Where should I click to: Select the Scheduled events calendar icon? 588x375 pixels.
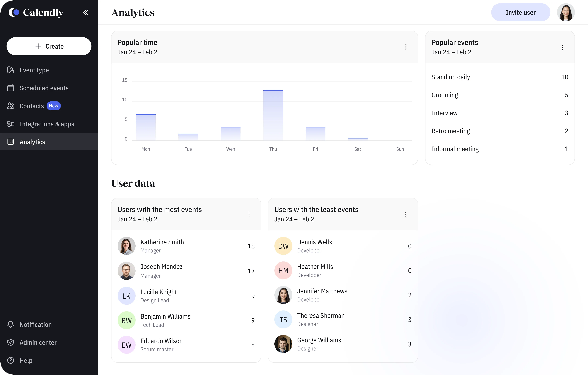10,88
